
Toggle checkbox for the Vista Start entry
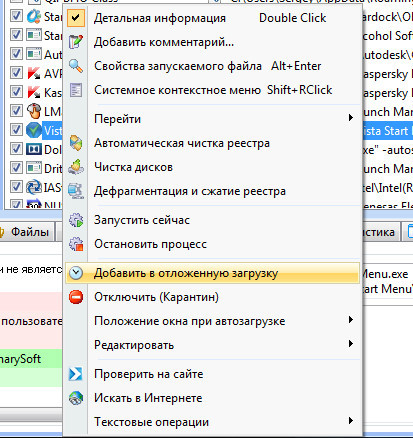click(x=16, y=130)
